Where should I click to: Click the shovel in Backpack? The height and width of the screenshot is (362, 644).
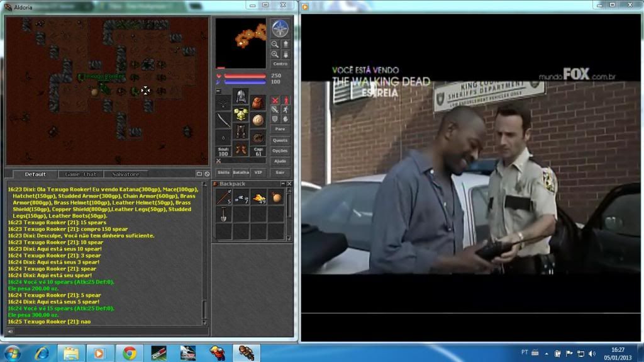click(224, 214)
